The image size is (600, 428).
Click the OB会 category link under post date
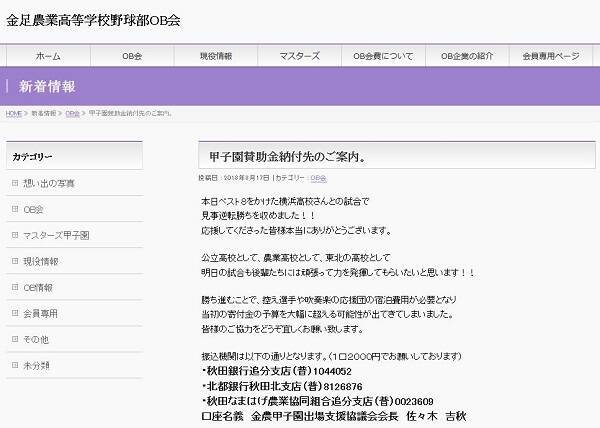(318, 177)
